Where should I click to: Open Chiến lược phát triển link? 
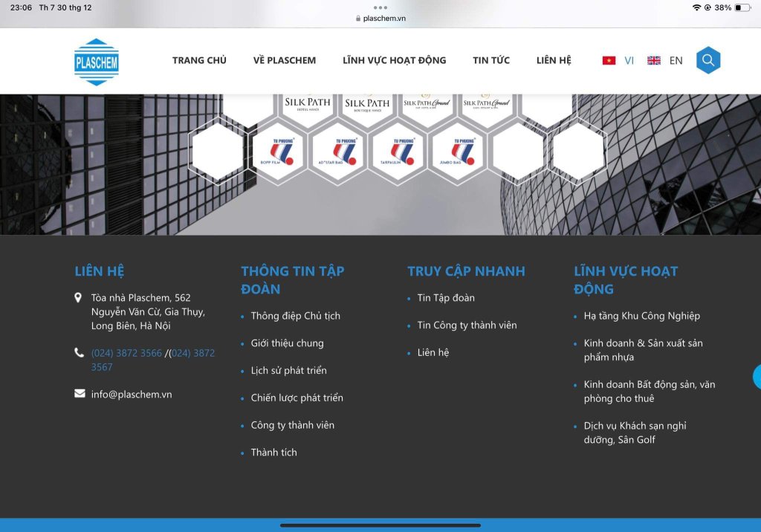[x=297, y=398]
